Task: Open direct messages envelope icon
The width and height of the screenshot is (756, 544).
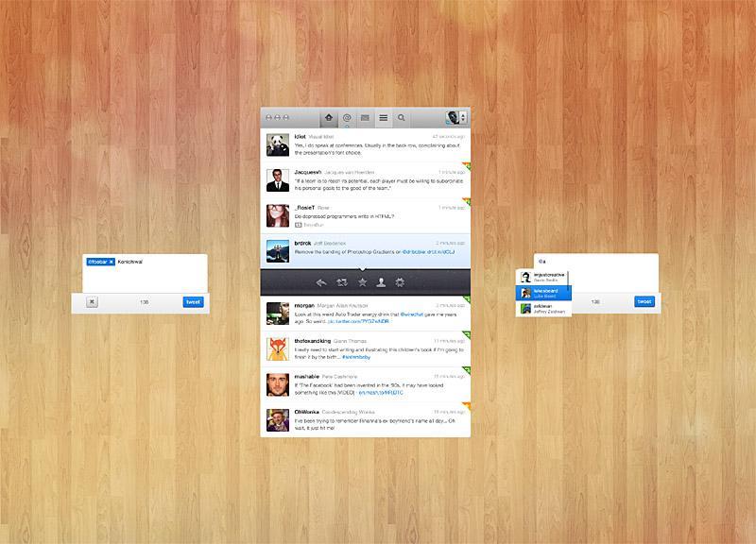Action: (365, 118)
